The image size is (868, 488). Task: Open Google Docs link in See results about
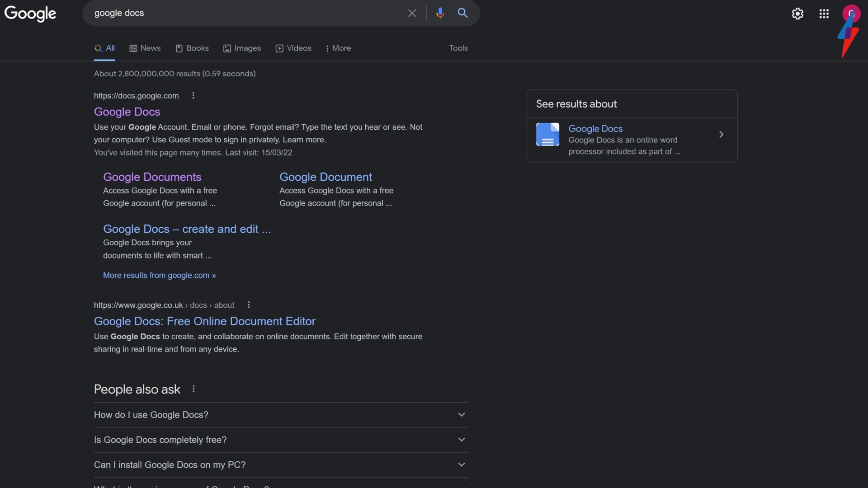click(x=595, y=128)
